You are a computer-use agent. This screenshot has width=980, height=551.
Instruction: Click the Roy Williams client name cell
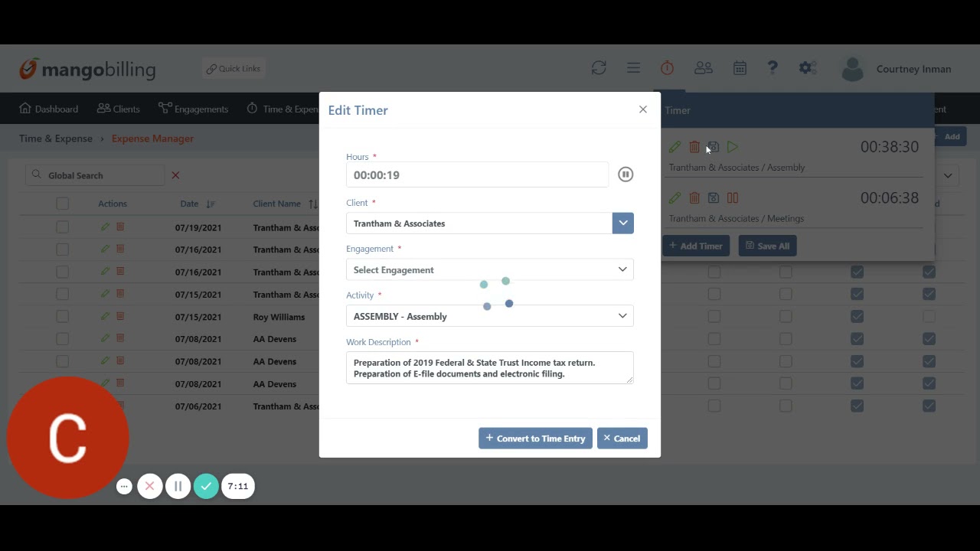[279, 317]
